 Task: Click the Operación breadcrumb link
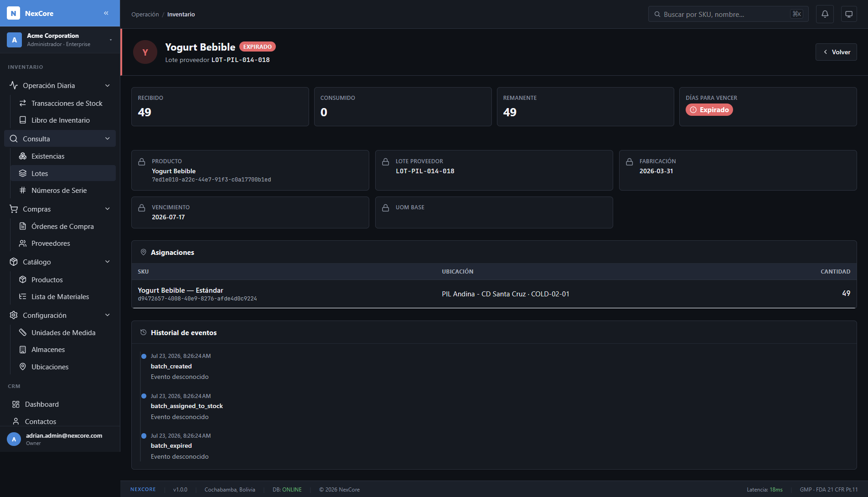pyautogui.click(x=145, y=15)
